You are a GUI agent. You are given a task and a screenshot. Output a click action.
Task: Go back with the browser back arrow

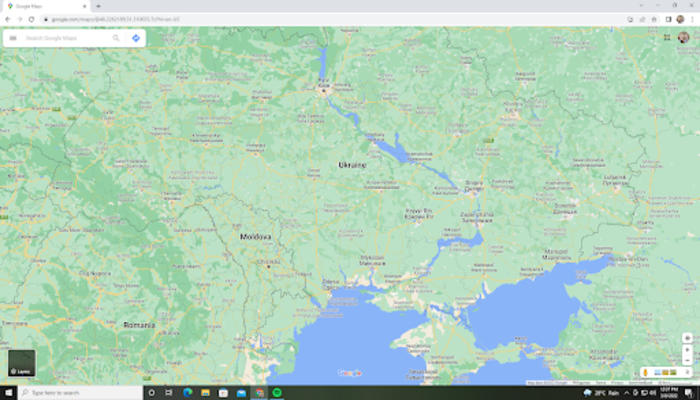pos(8,19)
